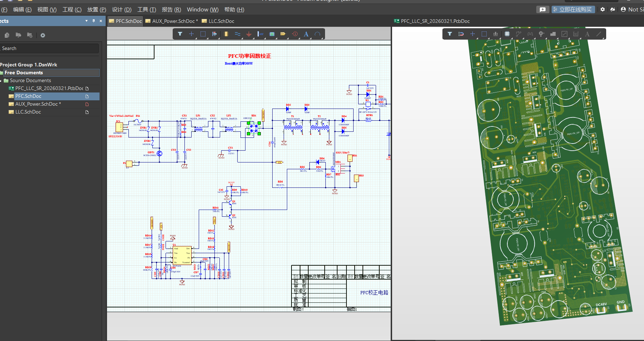644x341 pixels.
Task: Open the Projects panel dropdown arrow
Action: [86, 21]
